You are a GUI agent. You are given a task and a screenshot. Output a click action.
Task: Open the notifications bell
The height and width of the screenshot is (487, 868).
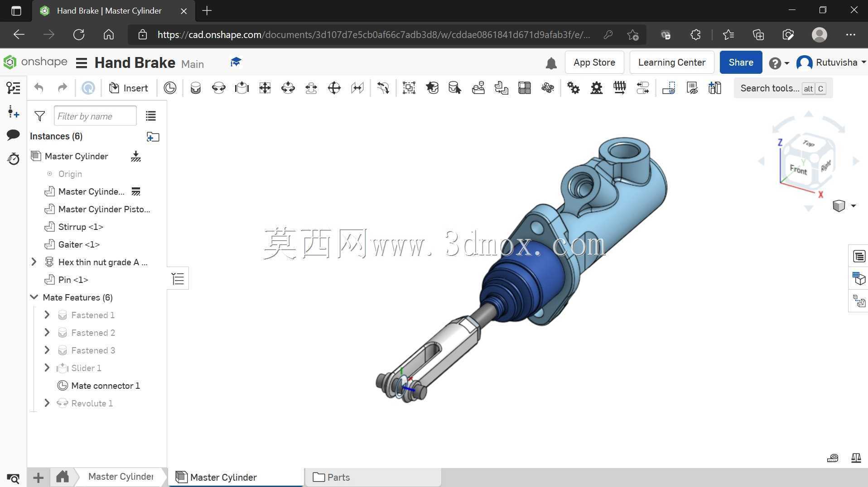tap(551, 63)
